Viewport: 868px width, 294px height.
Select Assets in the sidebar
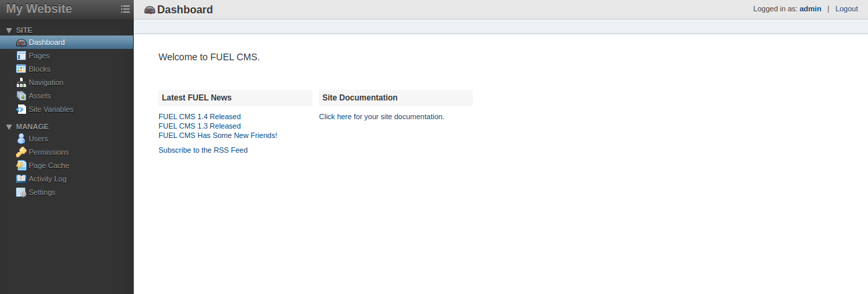coord(67,96)
